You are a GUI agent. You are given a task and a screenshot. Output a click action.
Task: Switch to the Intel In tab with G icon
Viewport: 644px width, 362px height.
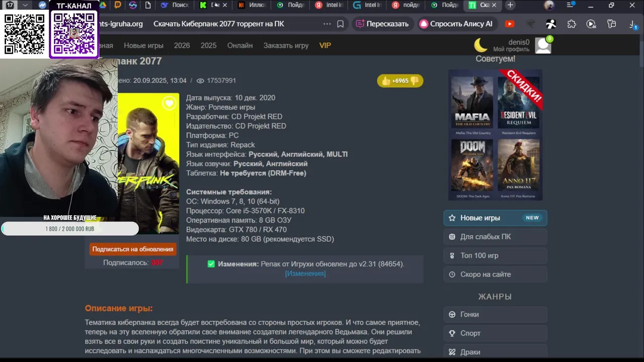coord(368,5)
